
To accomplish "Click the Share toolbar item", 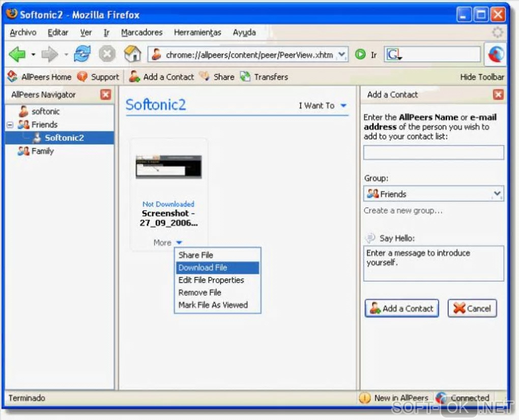I will [217, 77].
